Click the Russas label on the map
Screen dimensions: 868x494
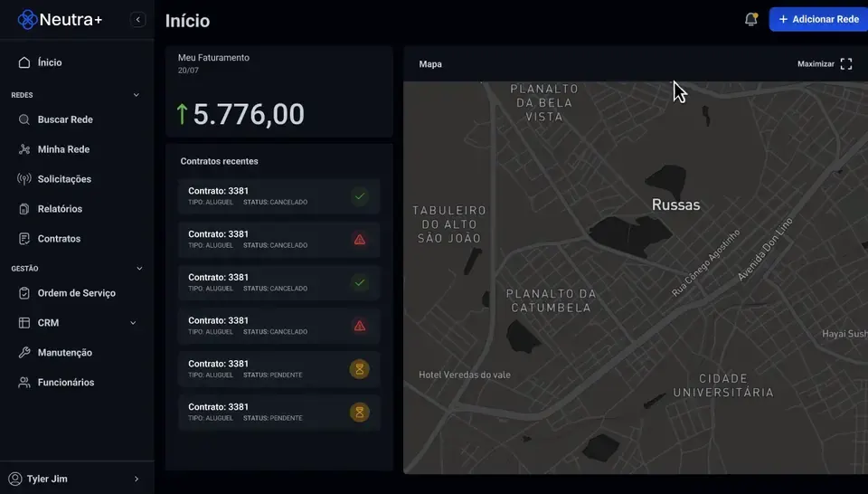pyautogui.click(x=676, y=204)
